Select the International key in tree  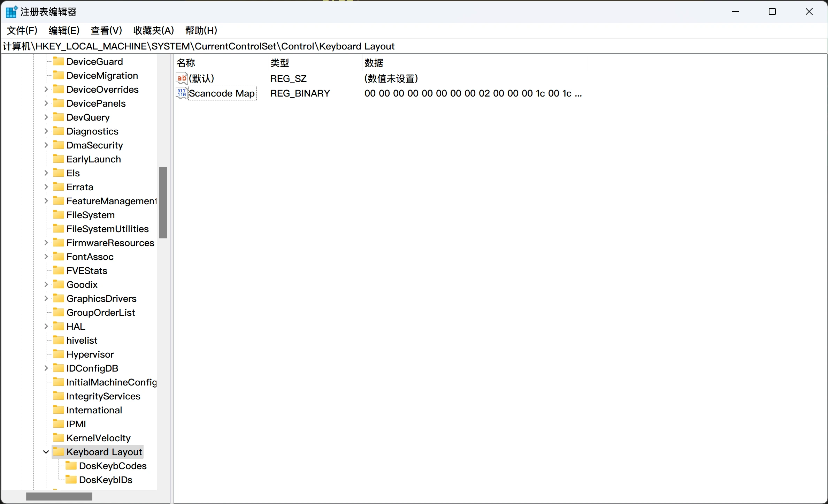point(94,410)
